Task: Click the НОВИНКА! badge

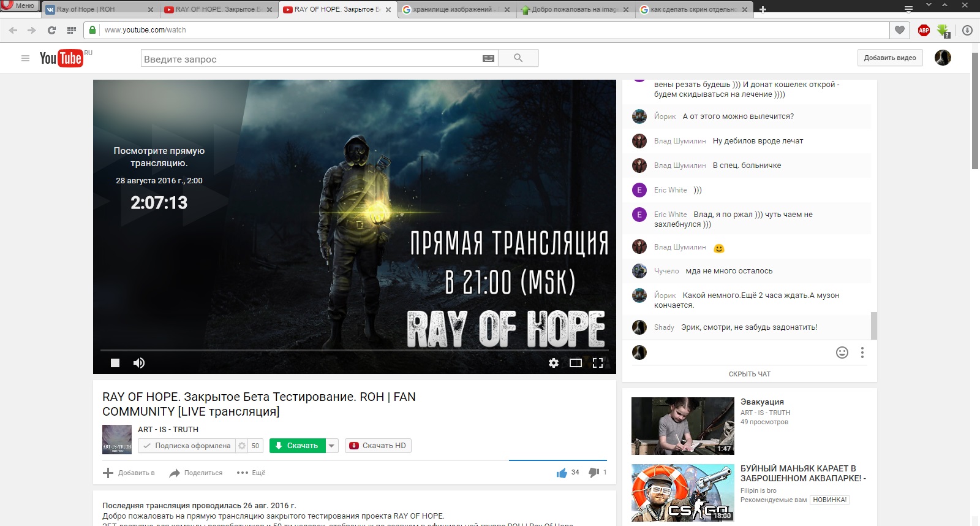Action: point(830,500)
